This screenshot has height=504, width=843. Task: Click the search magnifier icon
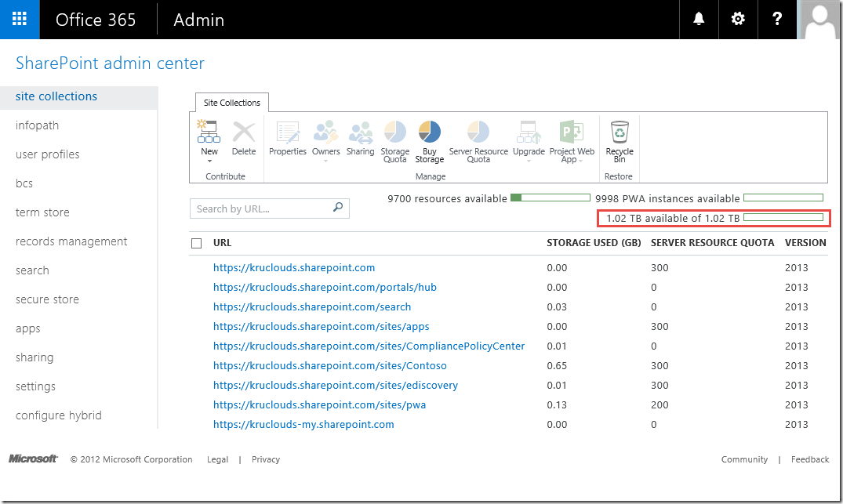click(x=338, y=208)
